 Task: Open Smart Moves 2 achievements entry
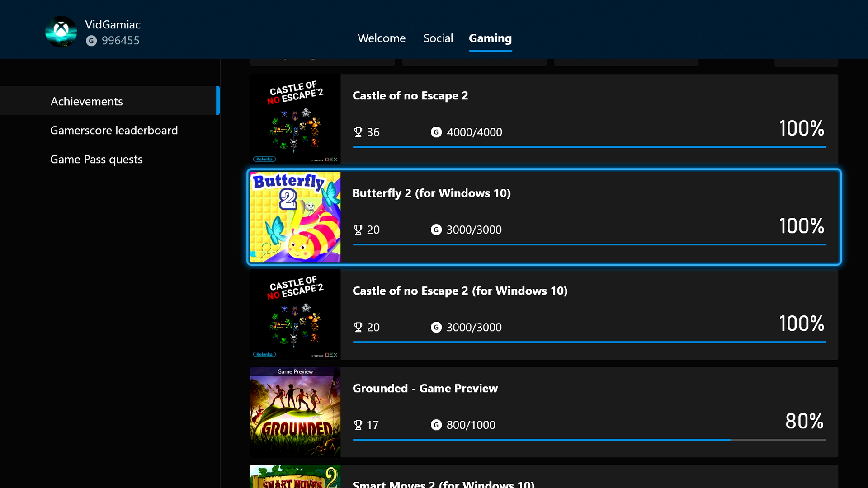click(443, 483)
